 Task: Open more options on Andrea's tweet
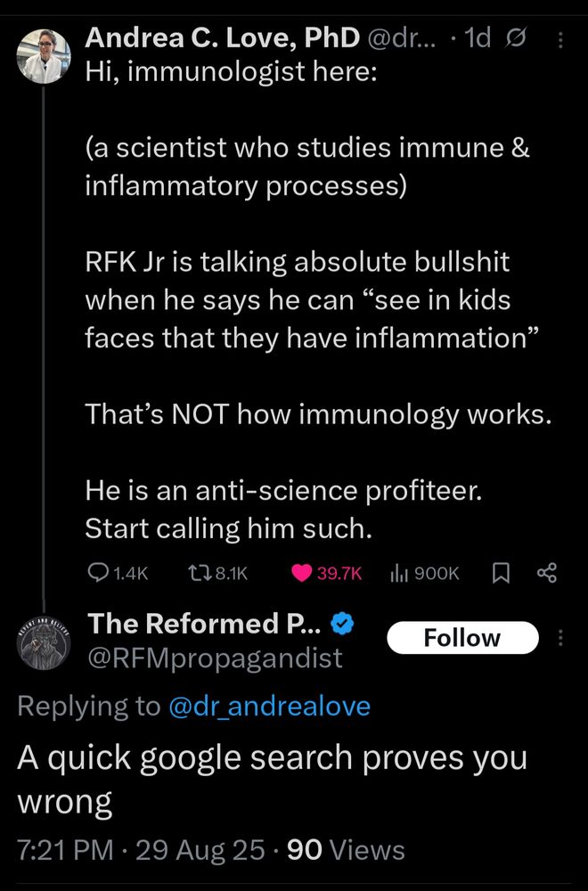[x=560, y=40]
